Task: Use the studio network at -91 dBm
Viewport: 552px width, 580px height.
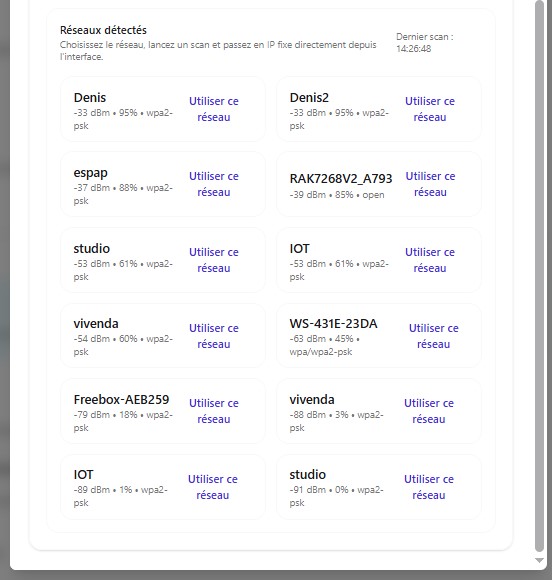Action: click(429, 487)
